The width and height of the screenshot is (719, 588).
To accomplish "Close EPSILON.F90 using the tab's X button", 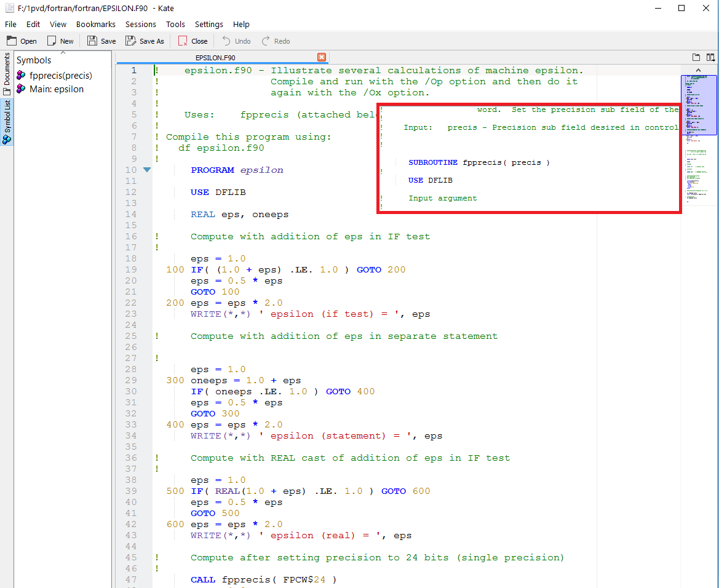I will [x=322, y=57].
